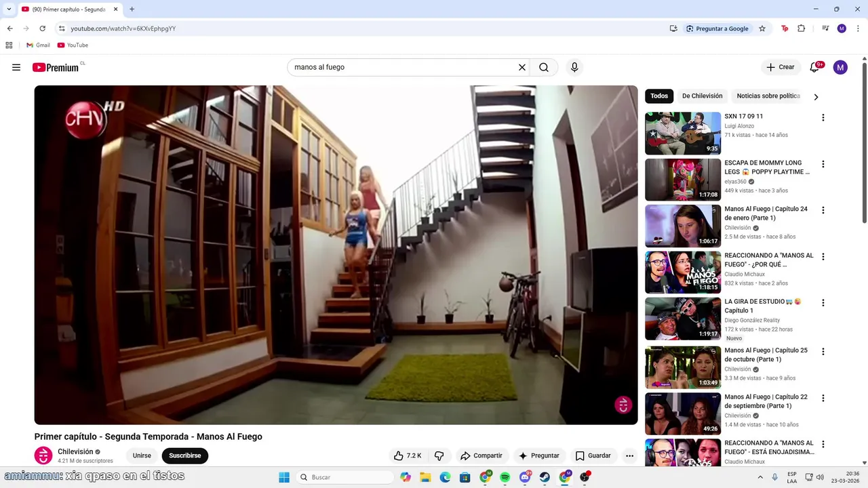Bookmark this page with the star
The width and height of the screenshot is (868, 488).
pyautogui.click(x=762, y=28)
